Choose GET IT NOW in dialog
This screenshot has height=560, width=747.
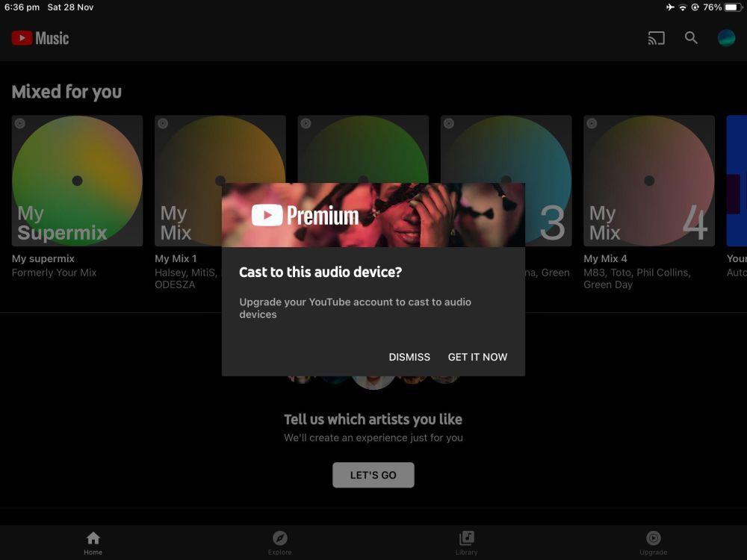pyautogui.click(x=477, y=357)
